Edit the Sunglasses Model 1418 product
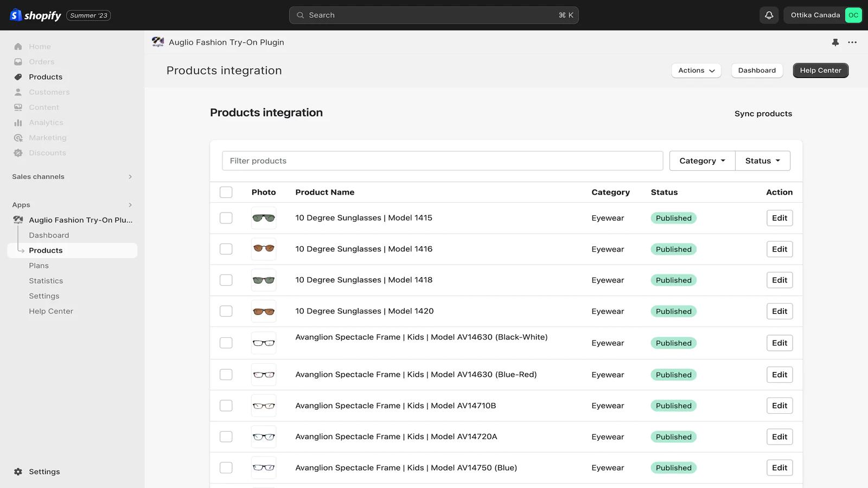 (x=779, y=280)
